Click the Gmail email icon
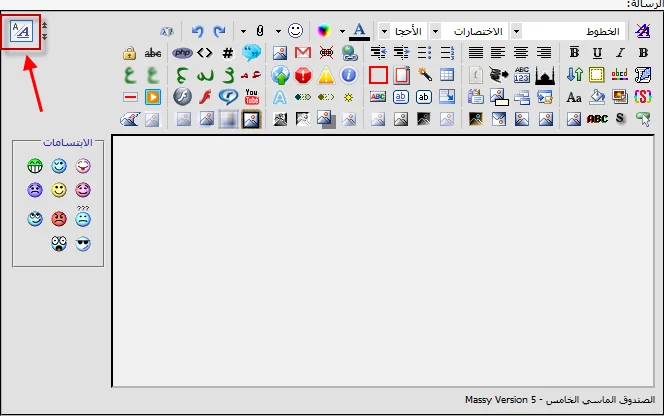The height and width of the screenshot is (416, 664). point(303,53)
